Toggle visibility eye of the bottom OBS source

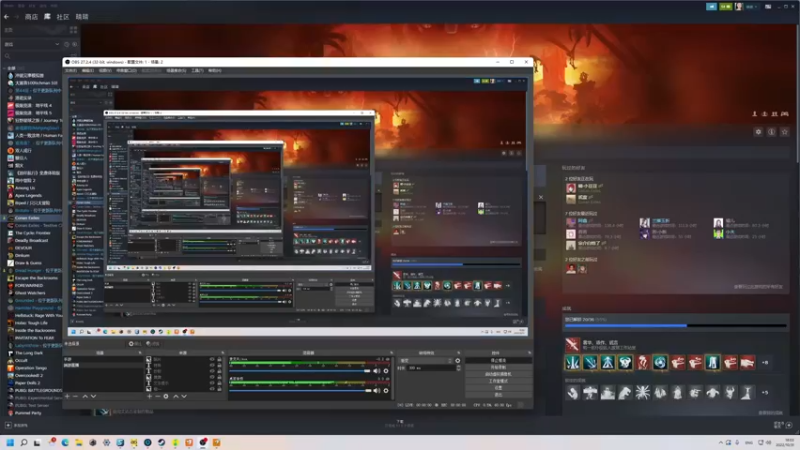coord(212,389)
